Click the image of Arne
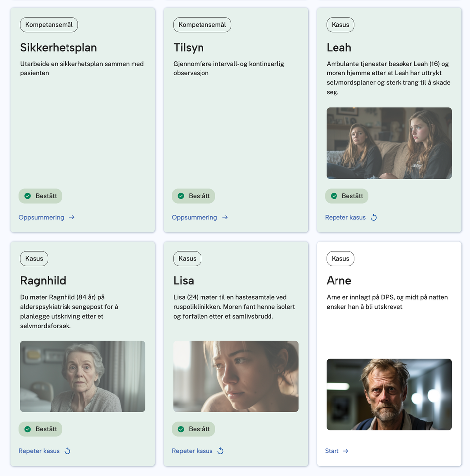The width and height of the screenshot is (470, 476). click(389, 394)
